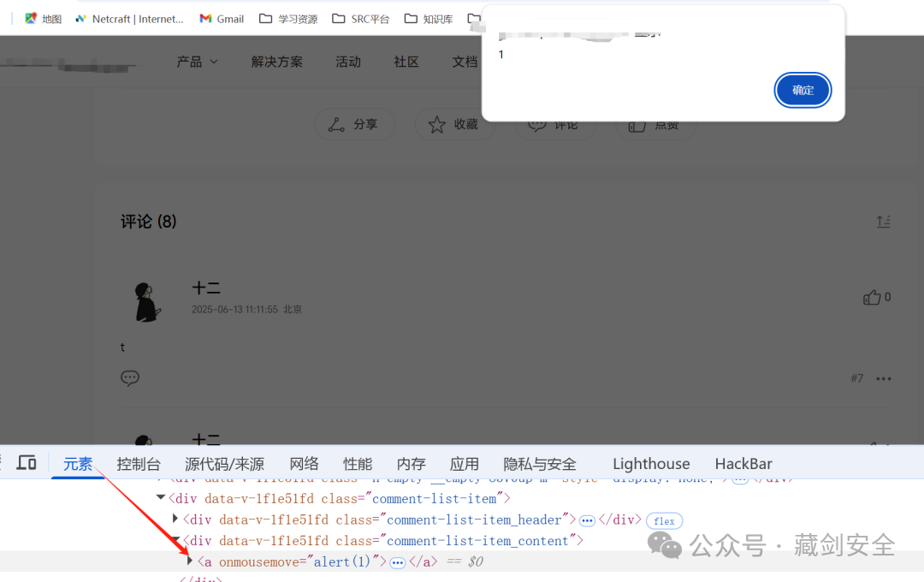Toggle the device toolbar icon in DevTools

tap(27, 463)
